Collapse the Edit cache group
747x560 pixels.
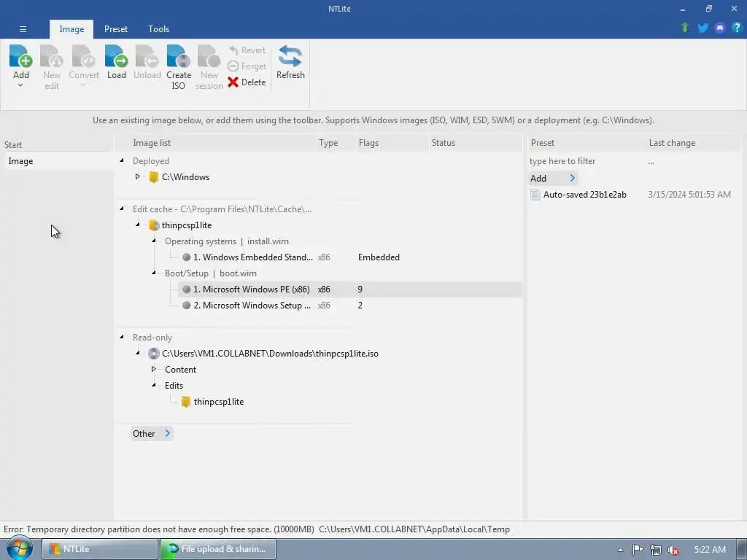(122, 209)
